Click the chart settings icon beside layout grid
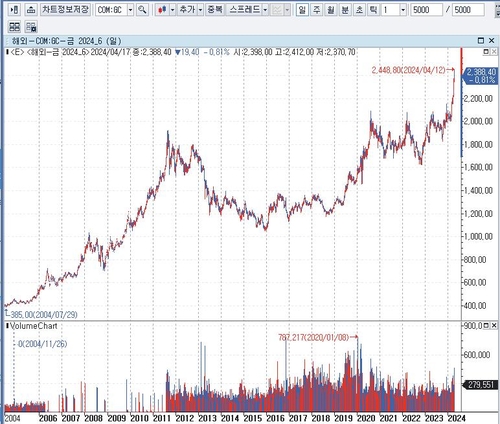The image size is (500, 424). click(x=31, y=27)
